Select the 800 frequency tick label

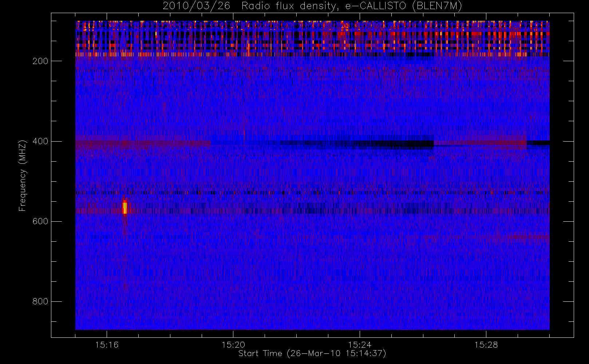tap(40, 301)
